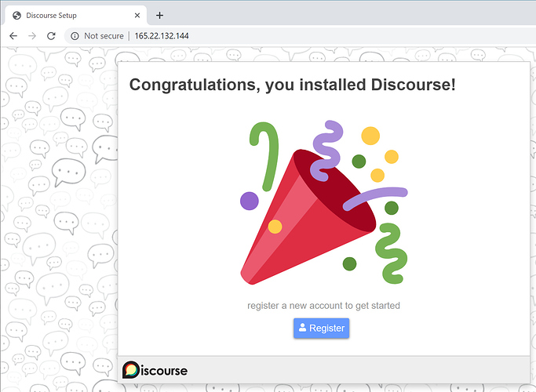The width and height of the screenshot is (536, 392).
Task: Close the Discourse Setup tab
Action: tap(137, 16)
